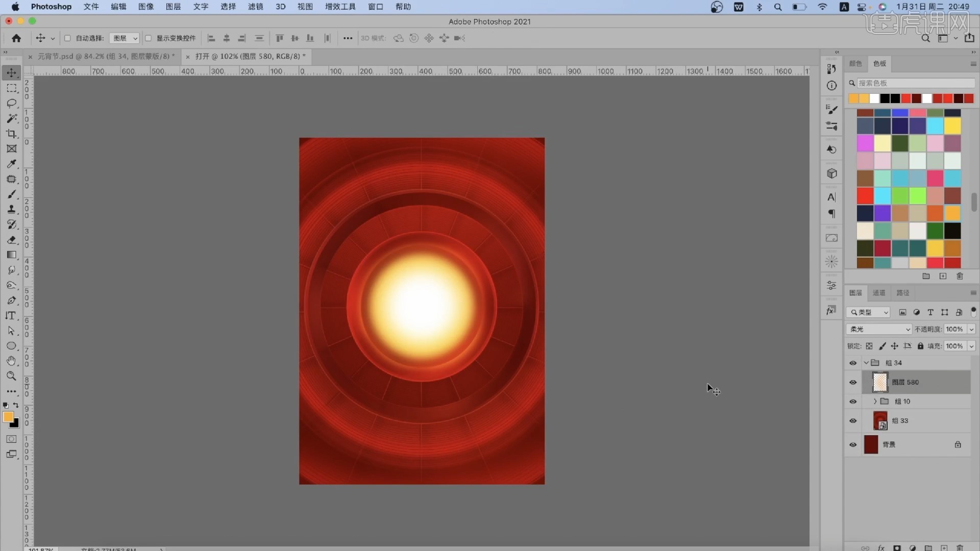Open the 填充 fill dropdown arrow
980x551 pixels.
click(971, 346)
